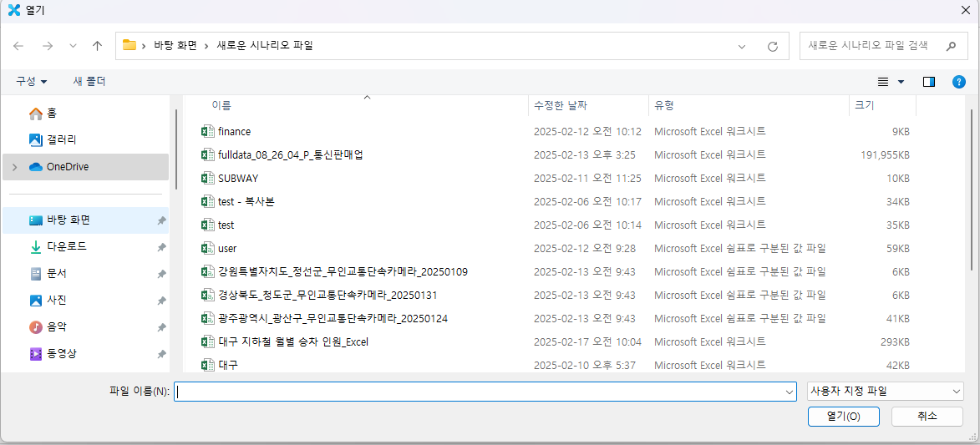Click the Open button
Screen dimensions: 980x445
[842, 416]
